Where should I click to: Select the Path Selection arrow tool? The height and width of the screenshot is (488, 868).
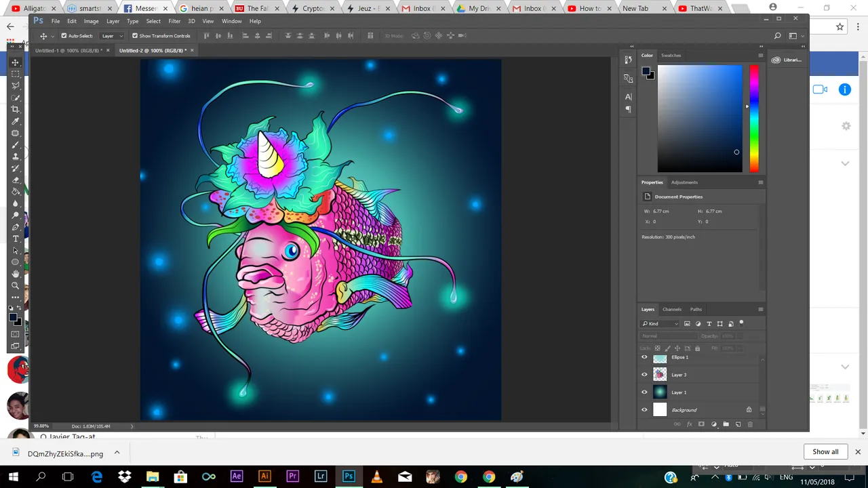point(15,251)
